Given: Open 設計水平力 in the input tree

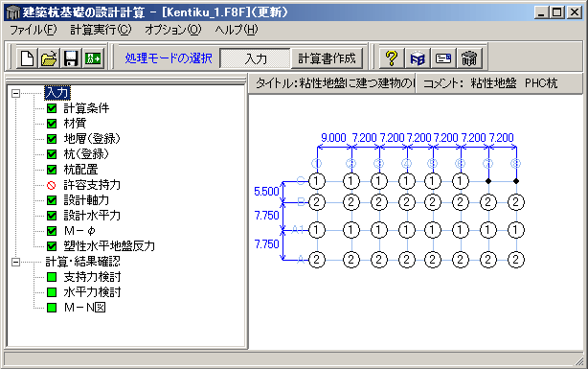Looking at the screenshot, I should (92, 216).
